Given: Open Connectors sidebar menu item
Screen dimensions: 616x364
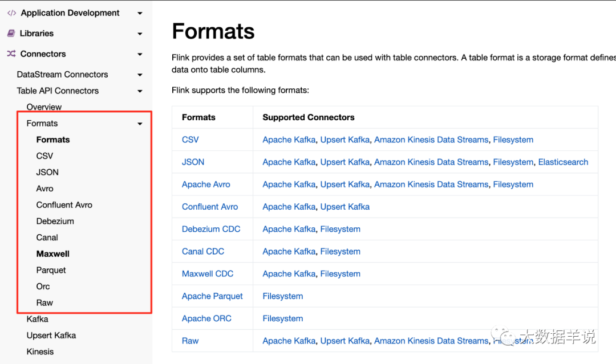Looking at the screenshot, I should click(x=43, y=54).
